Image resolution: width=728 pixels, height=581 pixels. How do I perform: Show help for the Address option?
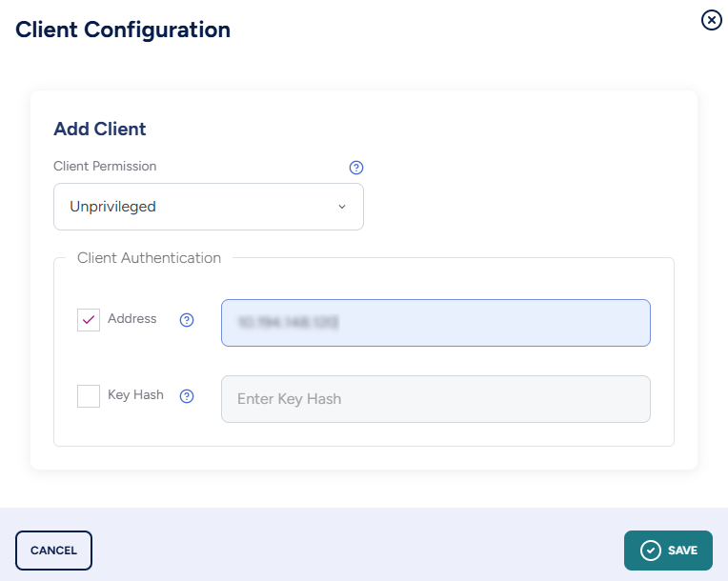pyautogui.click(x=187, y=320)
